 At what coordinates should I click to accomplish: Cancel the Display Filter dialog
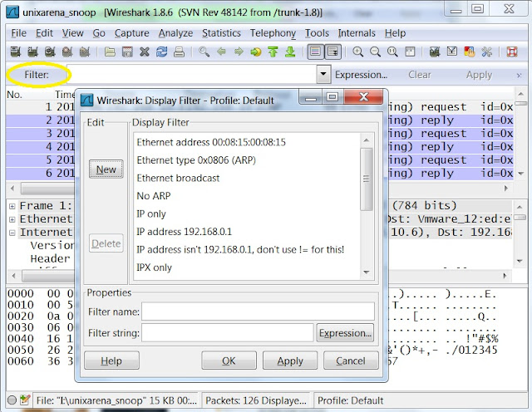[351, 360]
